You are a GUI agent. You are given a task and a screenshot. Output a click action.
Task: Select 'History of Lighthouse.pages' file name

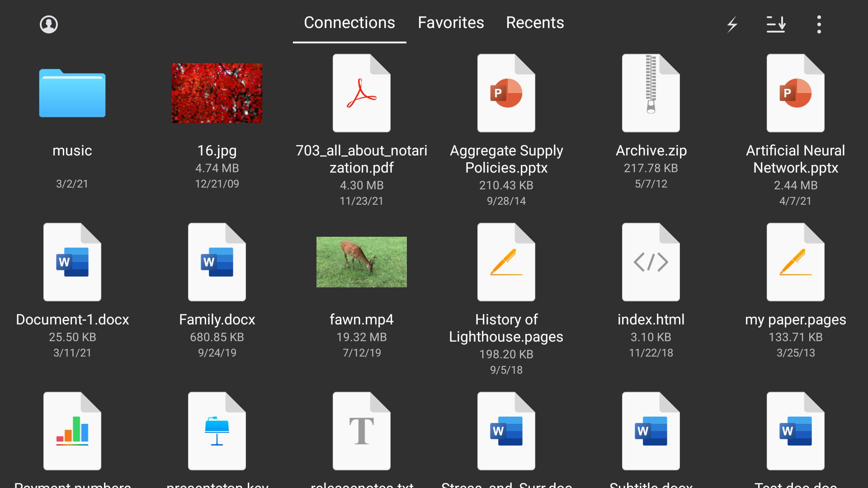506,328
